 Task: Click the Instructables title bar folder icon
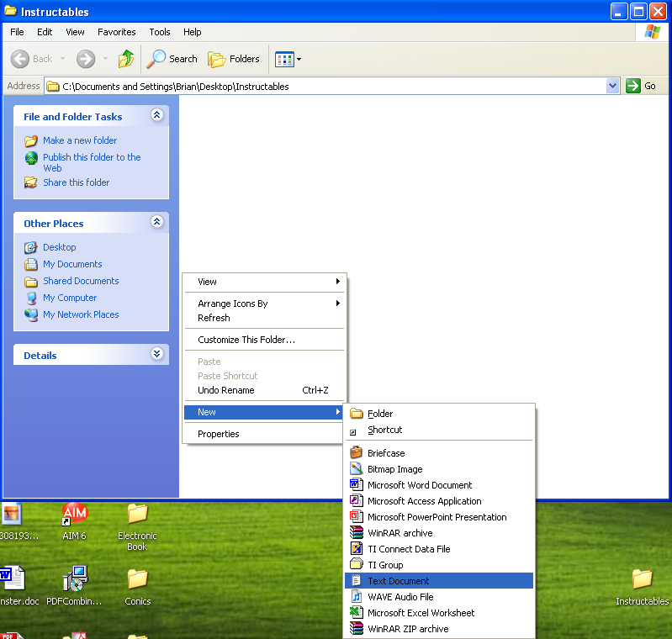click(10, 11)
